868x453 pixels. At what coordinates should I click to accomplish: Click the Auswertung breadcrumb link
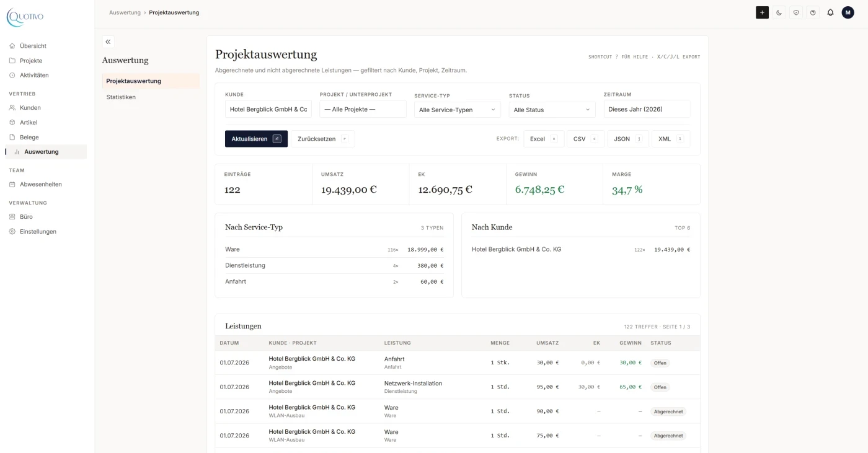[x=125, y=12]
